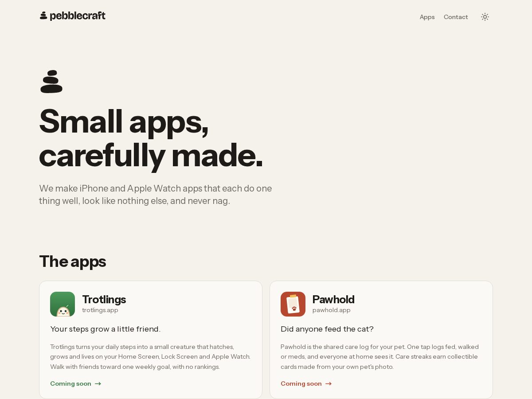Open the Pawhold card title
This screenshot has width=532, height=399.
[333, 299]
